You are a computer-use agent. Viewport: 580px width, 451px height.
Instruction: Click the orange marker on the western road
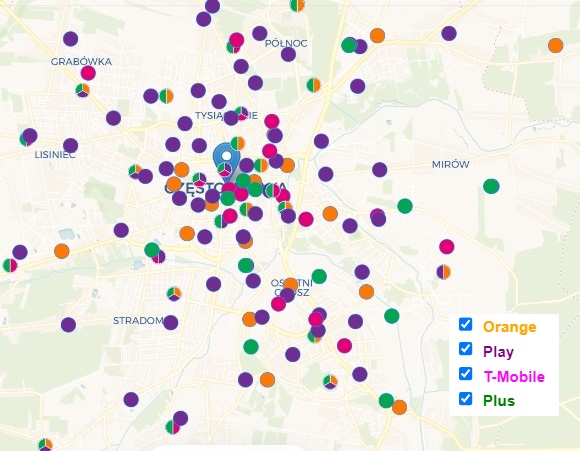62,251
